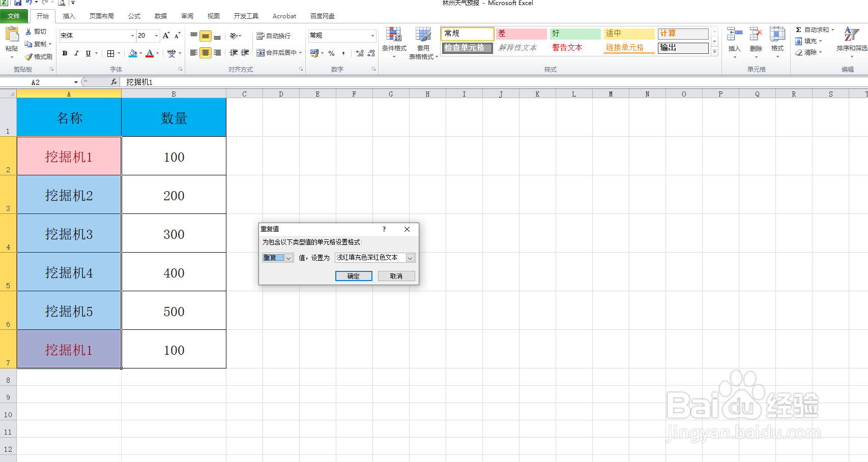Toggle top vertical alignment

coord(194,36)
